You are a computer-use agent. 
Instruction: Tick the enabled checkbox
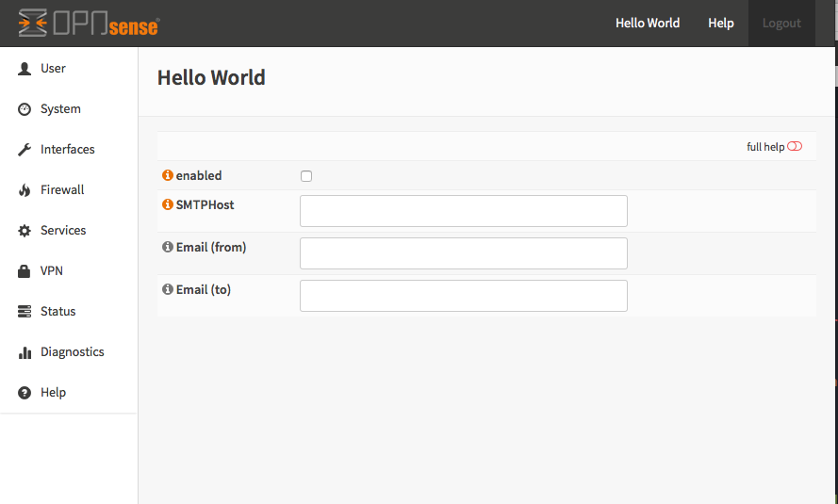pyautogui.click(x=306, y=176)
